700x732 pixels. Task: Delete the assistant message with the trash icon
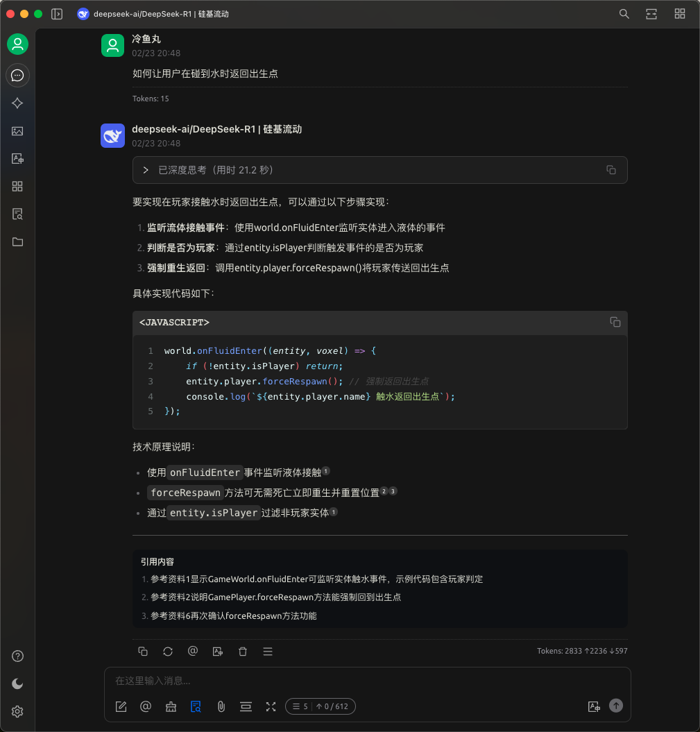pyautogui.click(x=243, y=652)
